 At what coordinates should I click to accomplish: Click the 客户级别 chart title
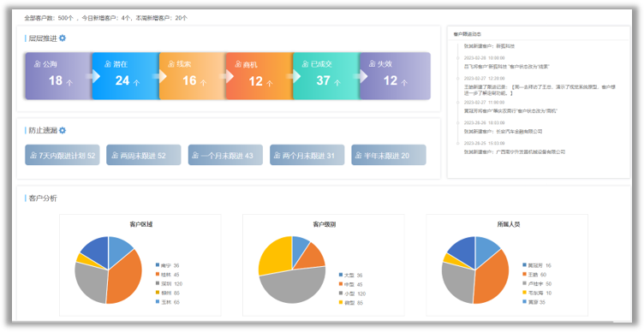pyautogui.click(x=324, y=224)
